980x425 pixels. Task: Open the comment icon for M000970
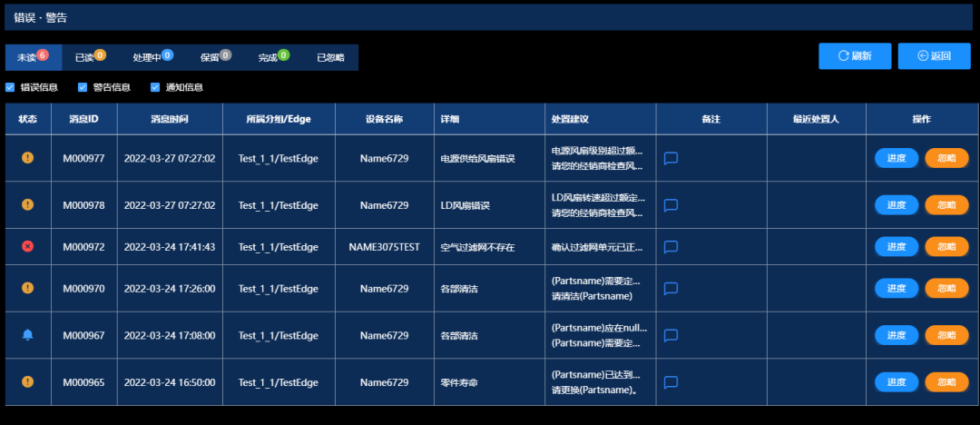671,289
